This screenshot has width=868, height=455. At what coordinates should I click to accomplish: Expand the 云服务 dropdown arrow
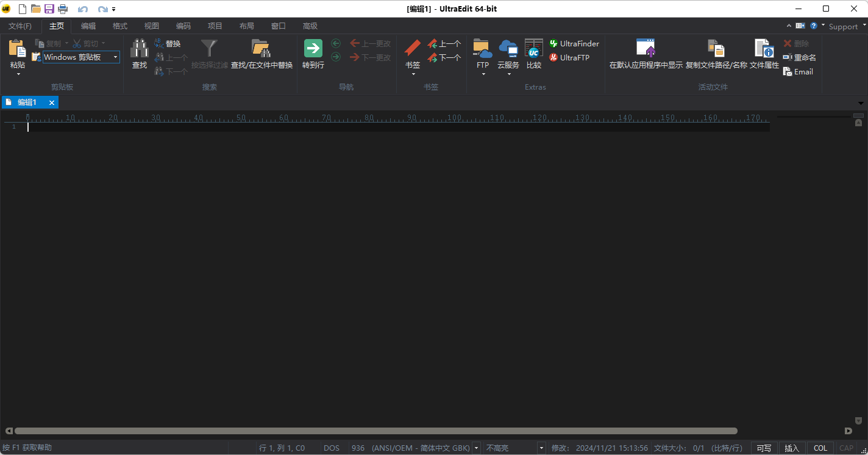point(508,74)
